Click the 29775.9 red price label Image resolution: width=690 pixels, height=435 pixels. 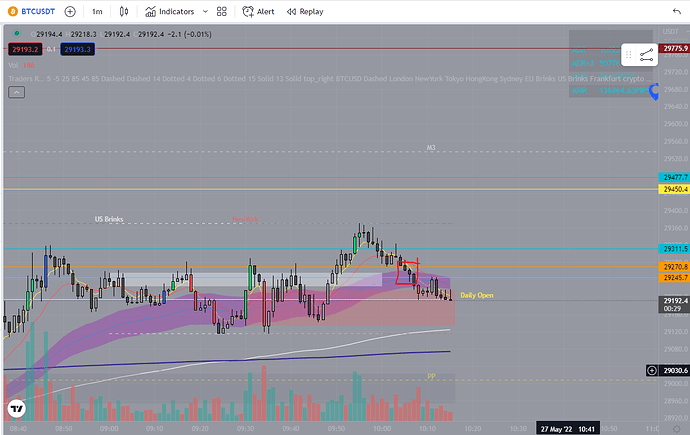pyautogui.click(x=675, y=48)
